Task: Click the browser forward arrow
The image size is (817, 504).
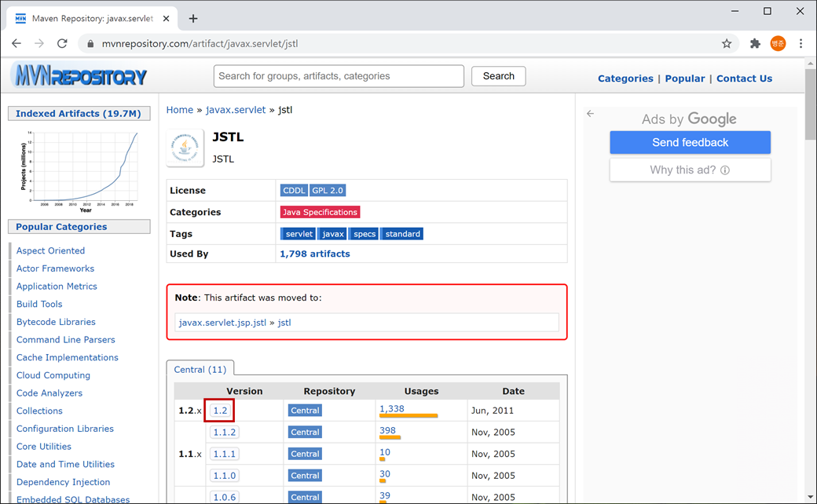Action: [x=39, y=44]
